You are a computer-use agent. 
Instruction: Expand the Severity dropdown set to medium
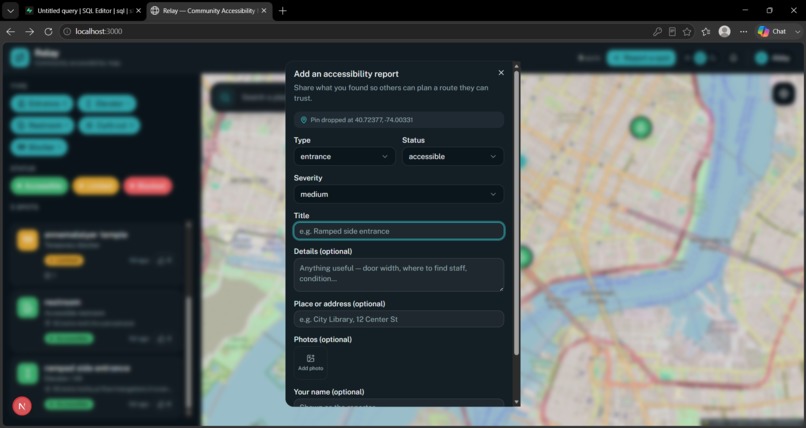[398, 194]
